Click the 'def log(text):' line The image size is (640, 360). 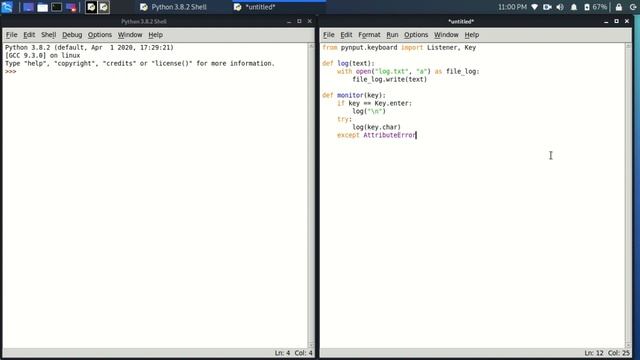coord(348,63)
